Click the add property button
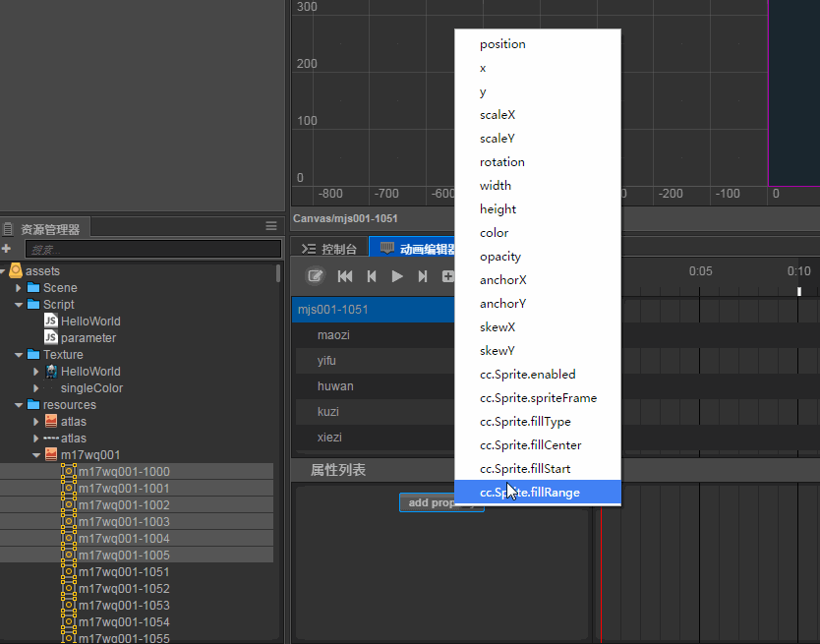This screenshot has width=820, height=644. click(441, 502)
